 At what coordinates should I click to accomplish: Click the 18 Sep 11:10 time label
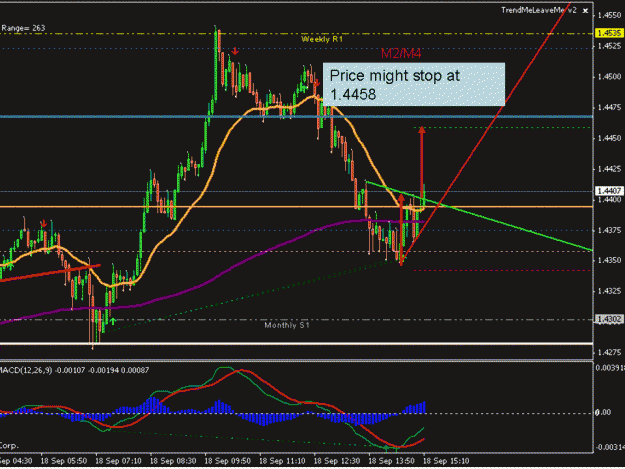[282, 461]
